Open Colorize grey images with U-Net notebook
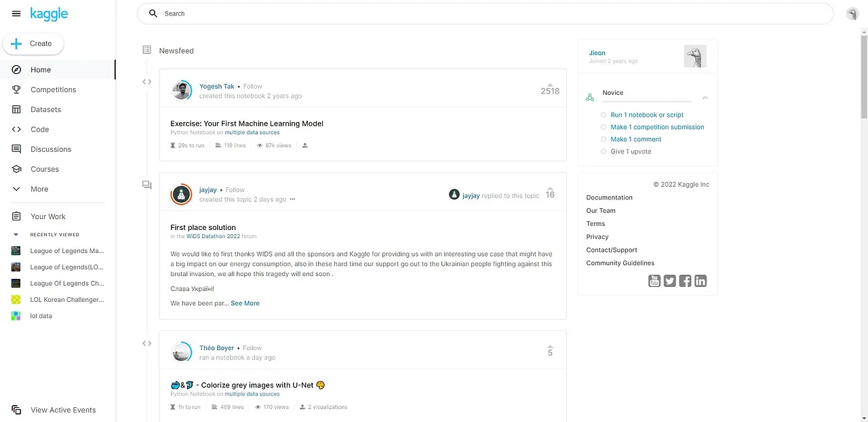The image size is (868, 422). (x=248, y=385)
